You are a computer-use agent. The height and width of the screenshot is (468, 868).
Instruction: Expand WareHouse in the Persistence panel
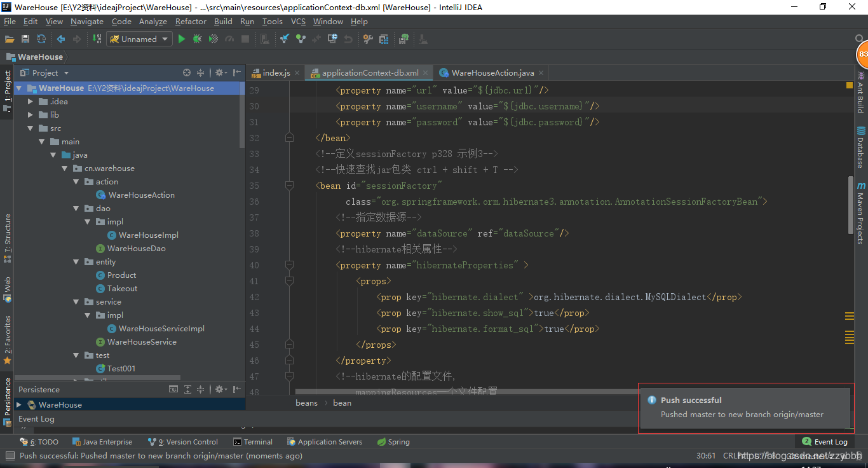[19, 404]
